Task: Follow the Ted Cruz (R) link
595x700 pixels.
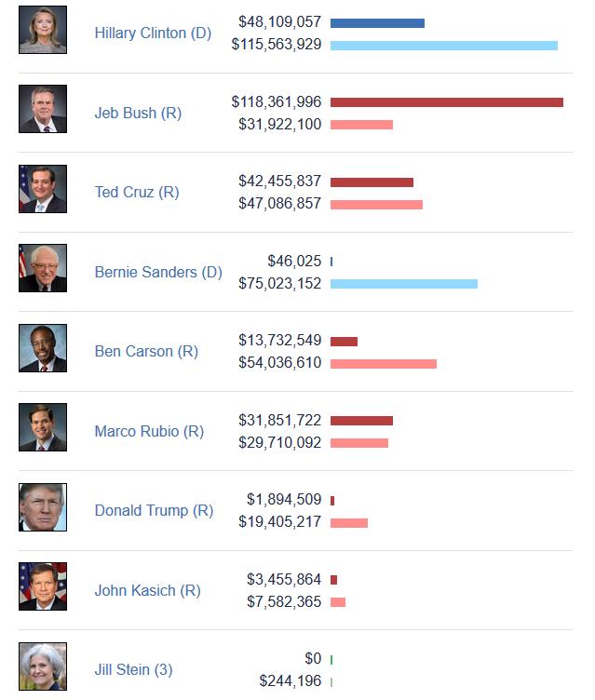Action: 137,193
